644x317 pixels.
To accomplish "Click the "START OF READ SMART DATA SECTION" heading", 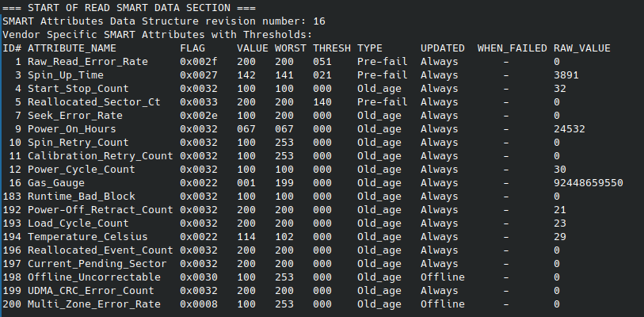I will pyautogui.click(x=106, y=7).
